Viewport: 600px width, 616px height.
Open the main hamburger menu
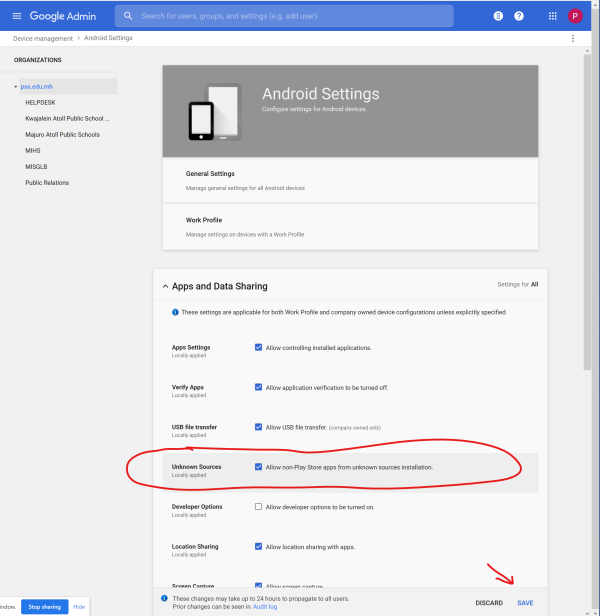coord(16,16)
